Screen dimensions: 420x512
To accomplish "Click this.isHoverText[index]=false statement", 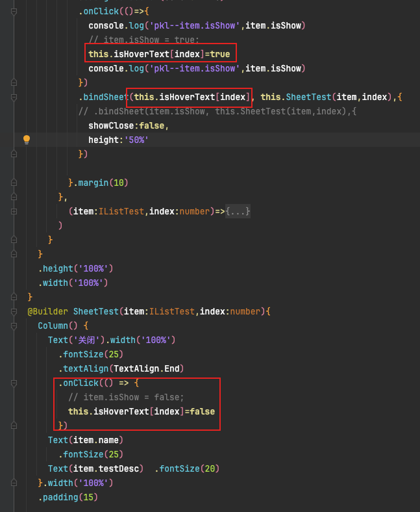I will (x=142, y=411).
